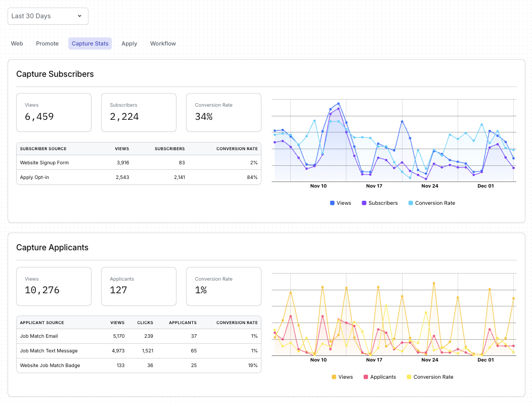Open the Workflow tab

163,43
